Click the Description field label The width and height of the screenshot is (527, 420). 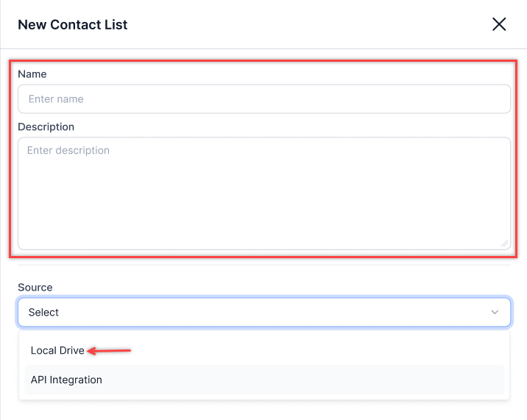pos(46,127)
